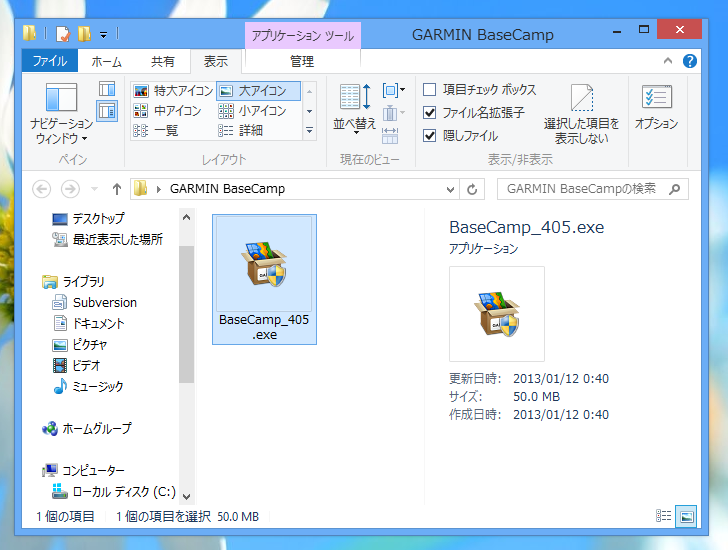This screenshot has width=728, height=550.
Task: Open the Navigation pane dropdown button
Action: click(x=62, y=113)
